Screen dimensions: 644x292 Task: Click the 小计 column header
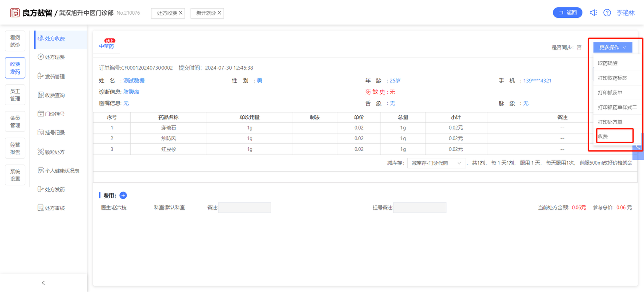pyautogui.click(x=456, y=117)
